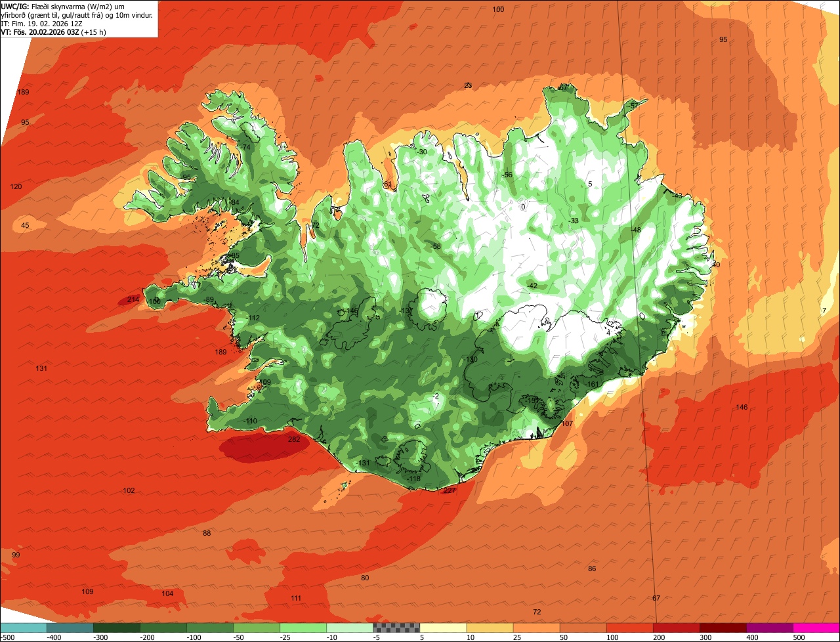
Task: Click the light teal -500 to -400 legend swatch
Action: coord(24,628)
